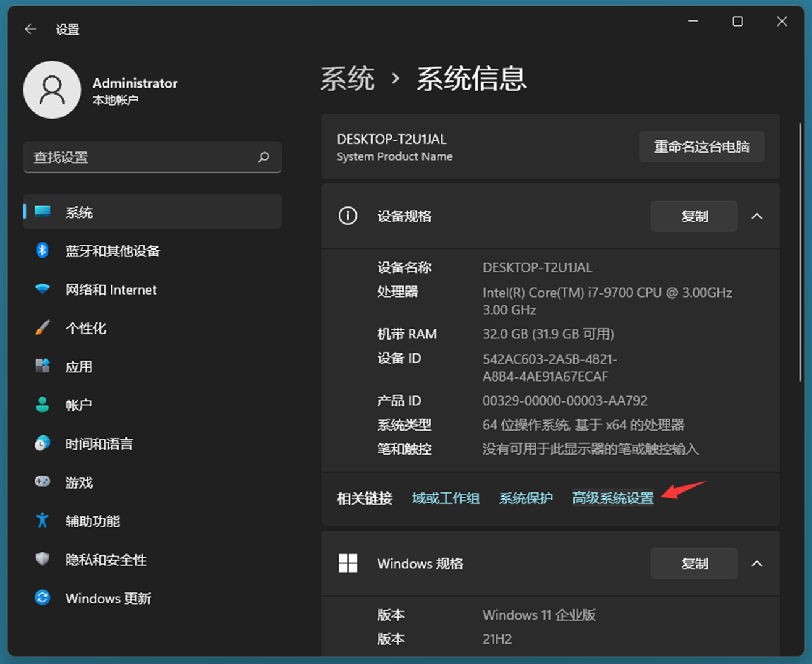Image resolution: width=812 pixels, height=664 pixels.
Task: Click the 设备 ID value 542AC603-2A5B-4821
Action: tap(550, 368)
